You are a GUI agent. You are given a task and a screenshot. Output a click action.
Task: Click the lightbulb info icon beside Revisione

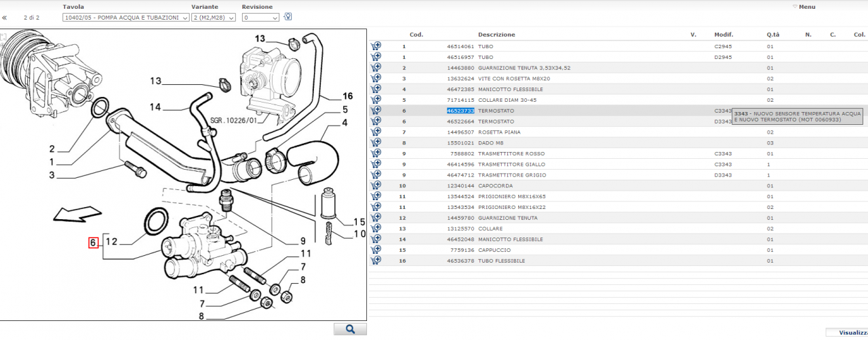(288, 17)
